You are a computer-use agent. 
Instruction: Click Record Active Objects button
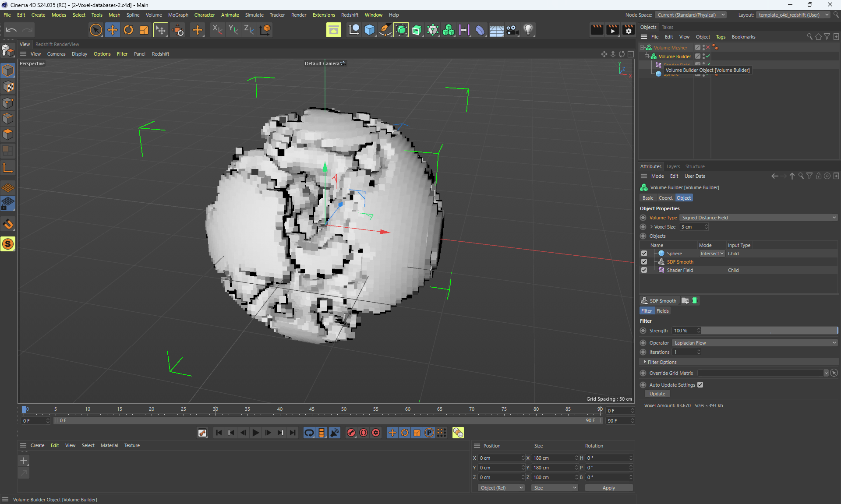point(351,433)
